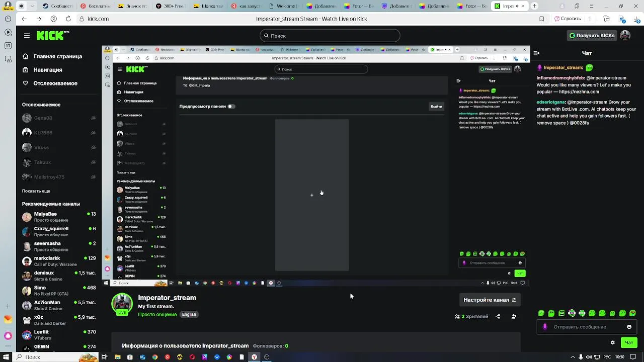644x362 pixels.
Task: Click Войти profile in browser sidebar
Action: point(7,6)
